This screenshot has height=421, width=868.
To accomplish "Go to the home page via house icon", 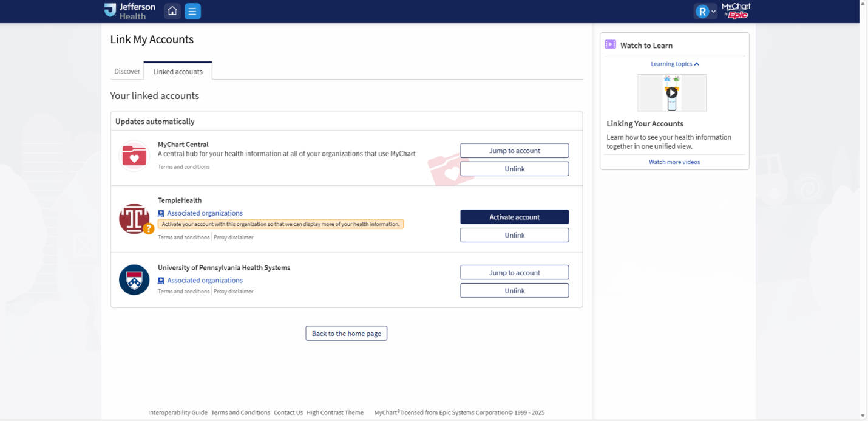I will (x=172, y=11).
